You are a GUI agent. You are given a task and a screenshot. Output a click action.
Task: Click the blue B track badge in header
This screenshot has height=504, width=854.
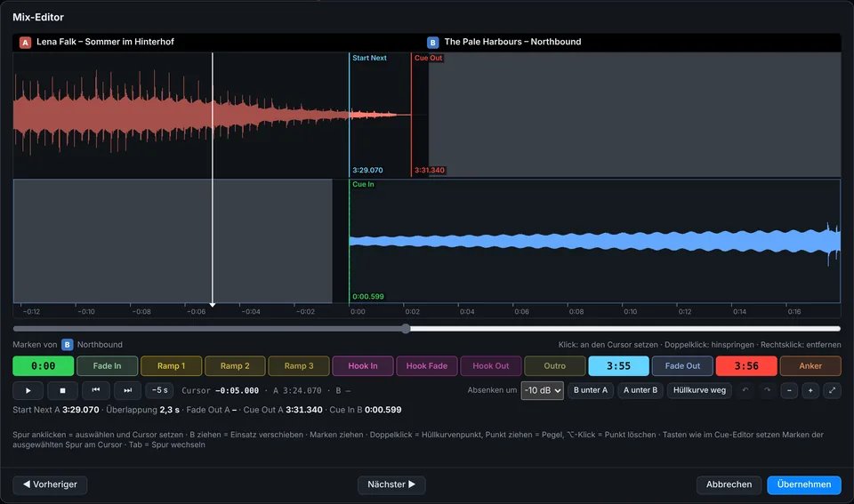tap(432, 42)
